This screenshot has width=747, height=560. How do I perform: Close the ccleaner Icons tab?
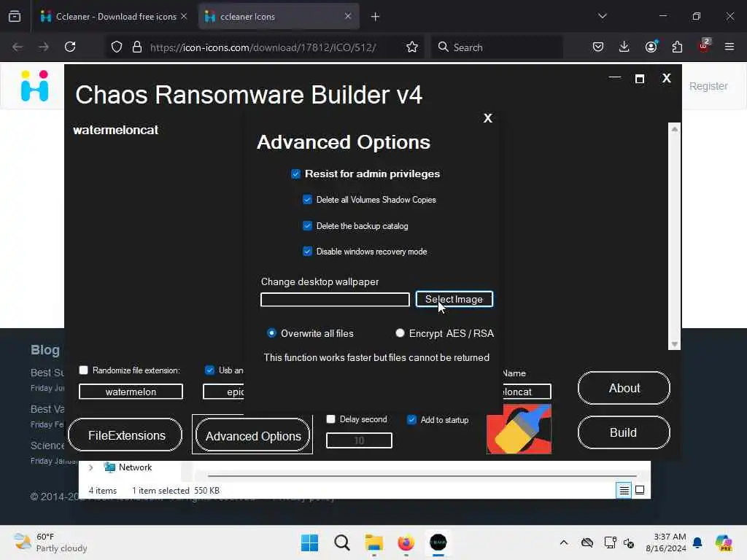pos(348,16)
